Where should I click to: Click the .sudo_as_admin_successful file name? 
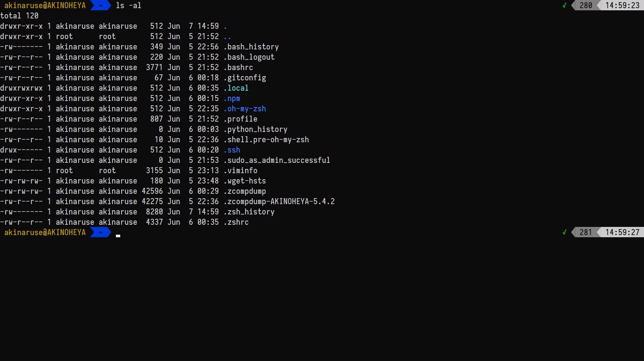point(277,160)
